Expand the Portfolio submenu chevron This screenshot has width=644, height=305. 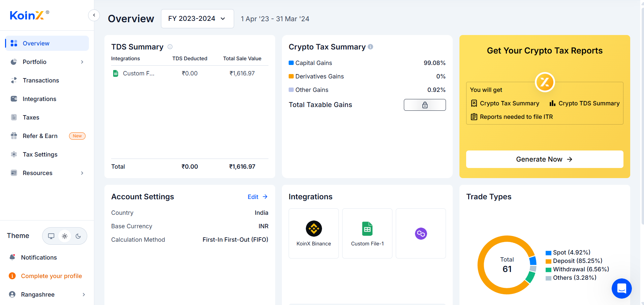tap(82, 62)
